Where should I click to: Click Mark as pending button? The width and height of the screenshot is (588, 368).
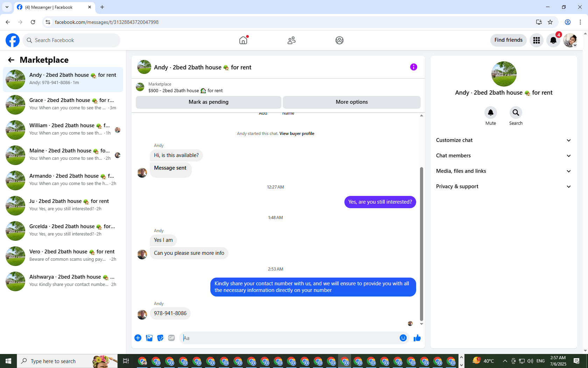[209, 102]
